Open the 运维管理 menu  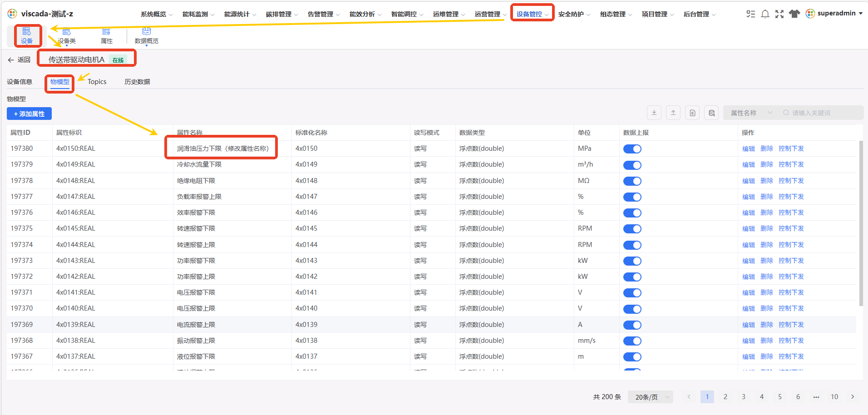(x=449, y=14)
